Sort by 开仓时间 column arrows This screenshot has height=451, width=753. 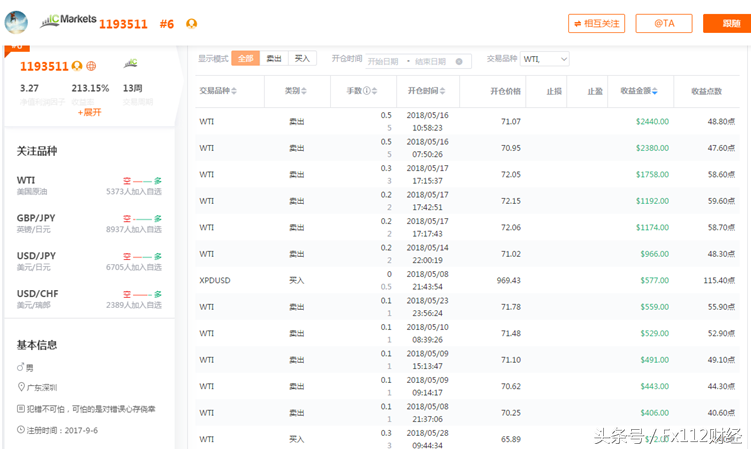coord(442,91)
